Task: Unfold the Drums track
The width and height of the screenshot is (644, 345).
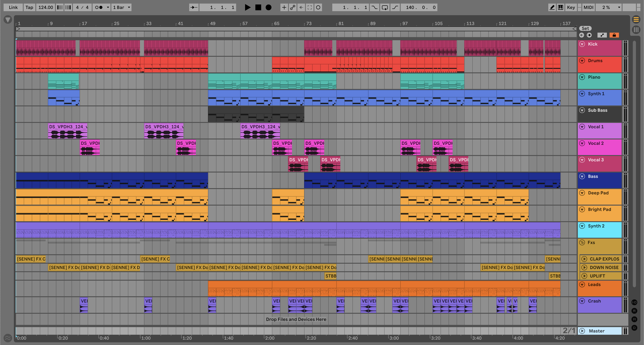Action: tap(582, 61)
